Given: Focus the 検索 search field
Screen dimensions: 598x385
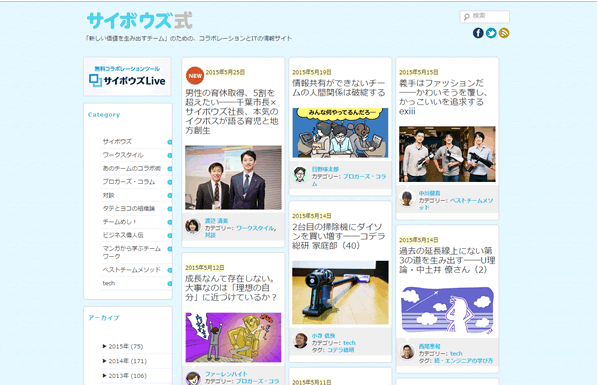Looking at the screenshot, I should coord(485,16).
